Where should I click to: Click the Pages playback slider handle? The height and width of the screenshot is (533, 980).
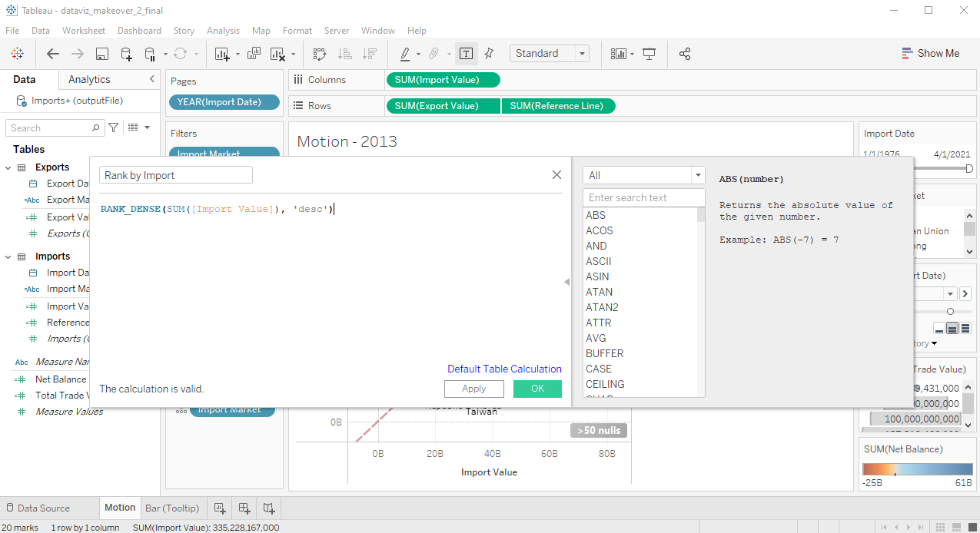[x=951, y=311]
